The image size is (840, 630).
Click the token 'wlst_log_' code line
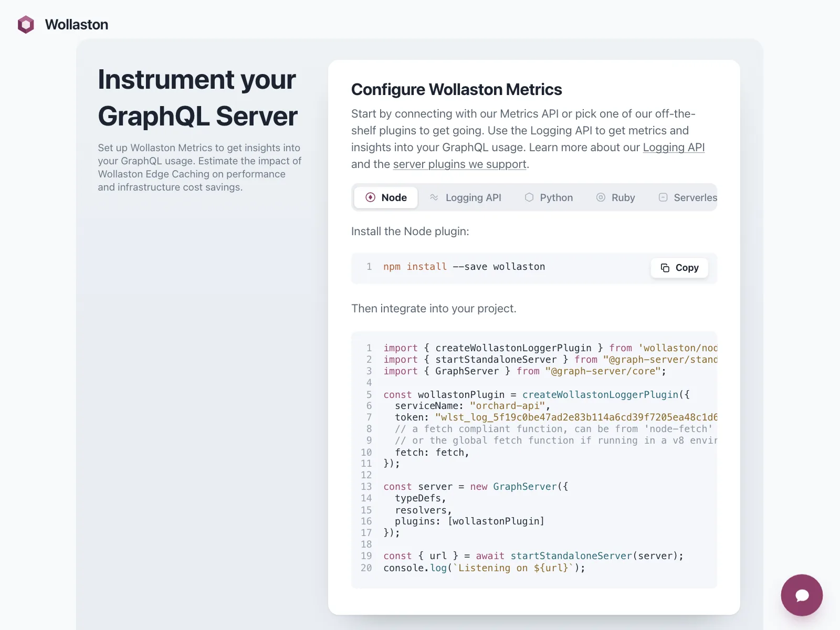click(556, 417)
